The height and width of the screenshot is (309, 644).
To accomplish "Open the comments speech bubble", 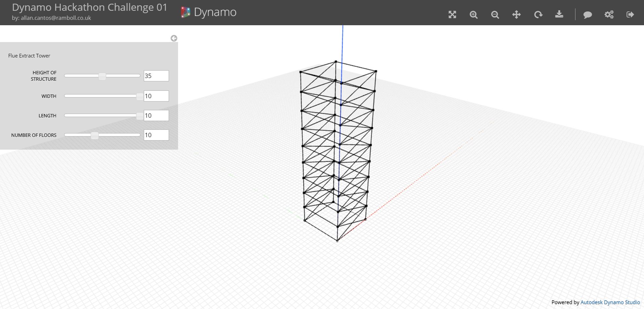I will (x=588, y=15).
